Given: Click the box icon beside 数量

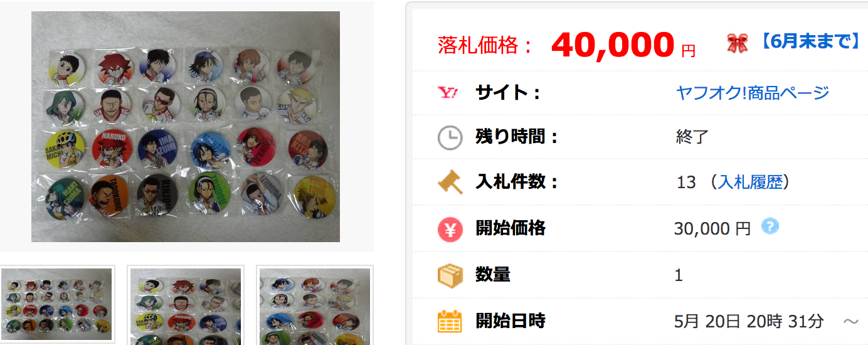Looking at the screenshot, I should (x=450, y=275).
